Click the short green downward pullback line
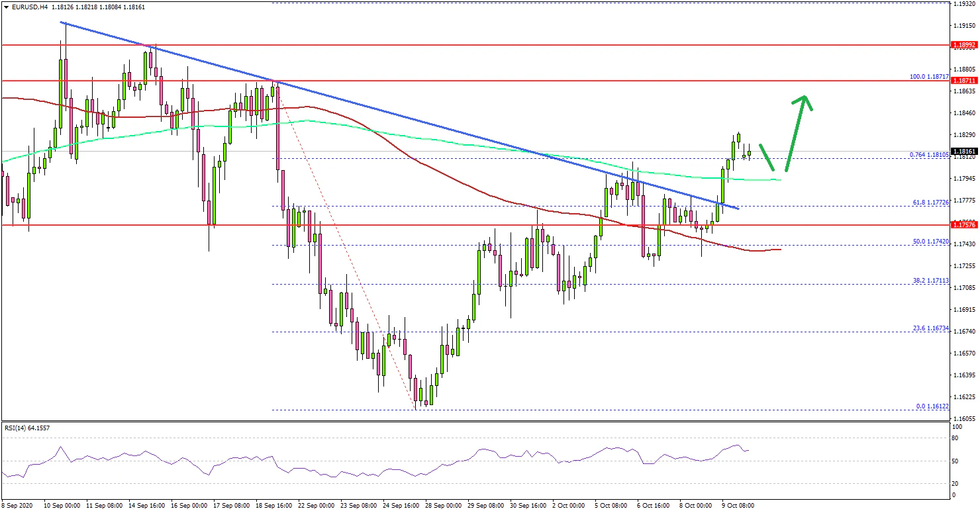The height and width of the screenshot is (513, 980). pyautogui.click(x=767, y=156)
